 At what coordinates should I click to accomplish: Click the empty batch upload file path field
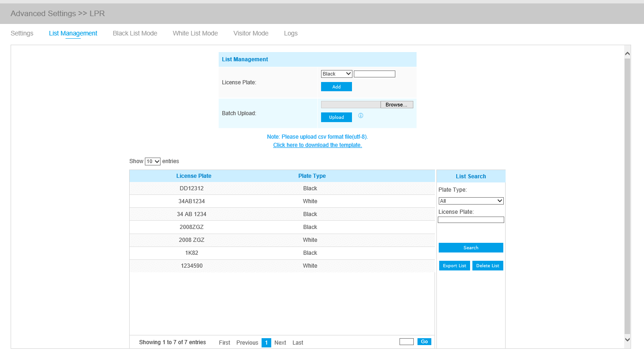pyautogui.click(x=351, y=105)
